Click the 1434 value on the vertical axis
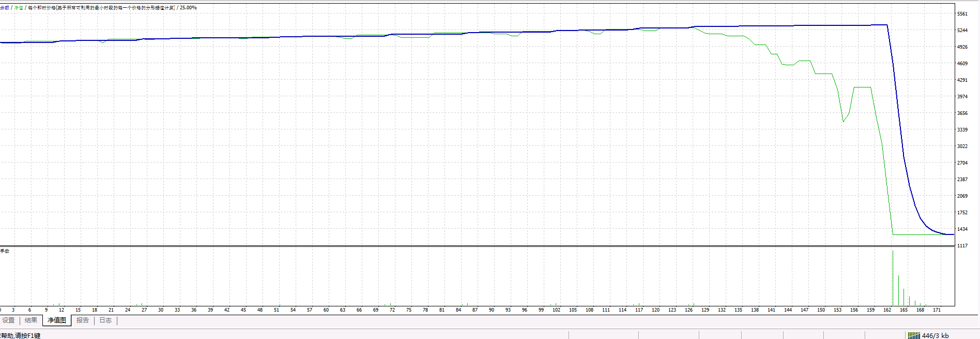This screenshot has height=339, width=980. (962, 229)
